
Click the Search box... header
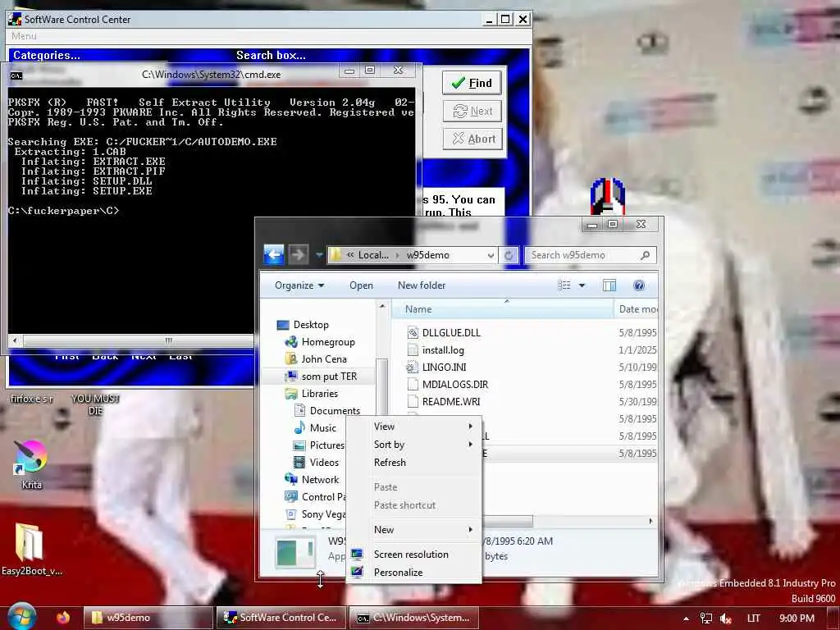(x=271, y=55)
